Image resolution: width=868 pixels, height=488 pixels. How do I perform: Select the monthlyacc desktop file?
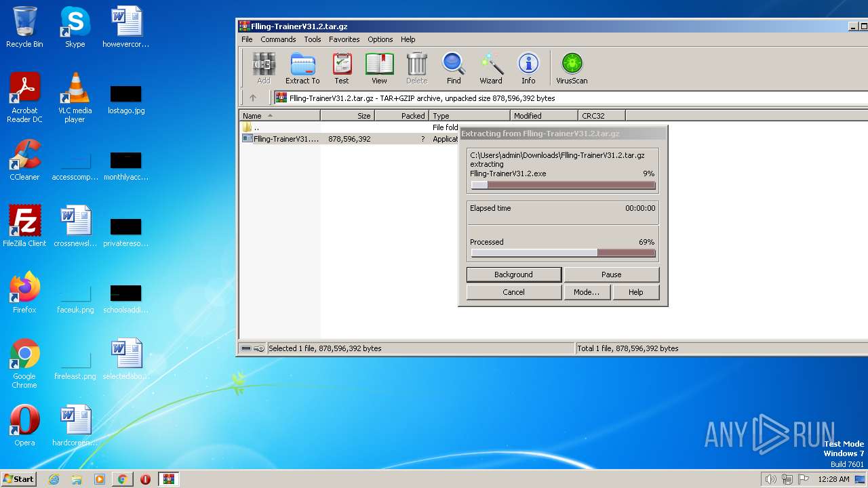[x=126, y=165]
